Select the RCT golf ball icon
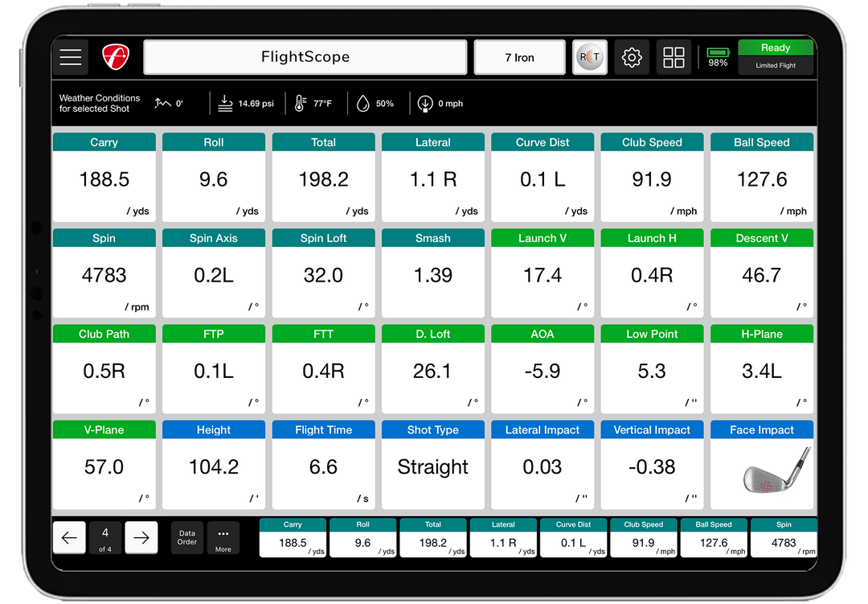The height and width of the screenshot is (604, 868). tap(590, 57)
